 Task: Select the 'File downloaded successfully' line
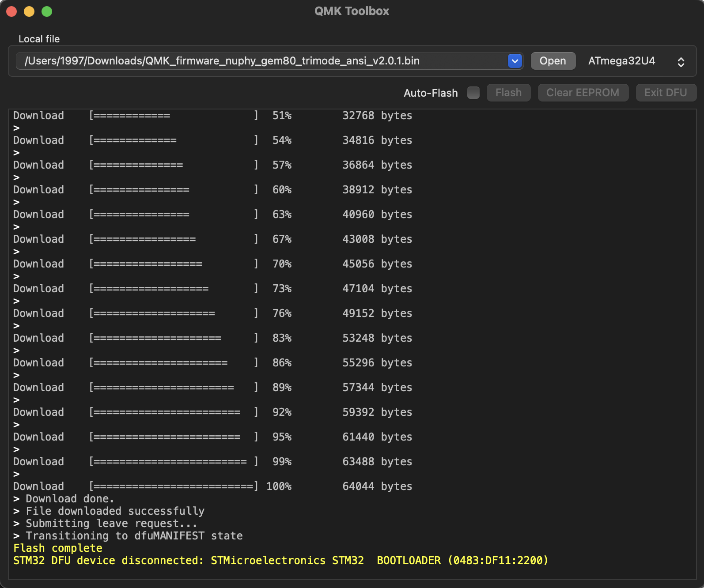pos(109,511)
